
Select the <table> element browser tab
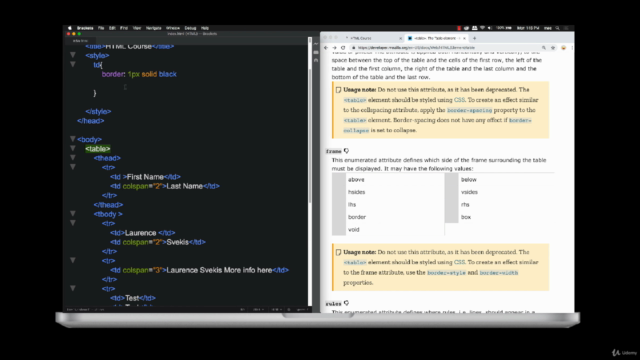point(437,38)
